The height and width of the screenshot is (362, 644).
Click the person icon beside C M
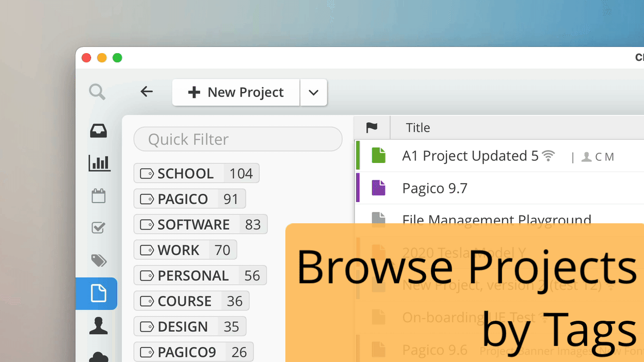[x=586, y=157]
